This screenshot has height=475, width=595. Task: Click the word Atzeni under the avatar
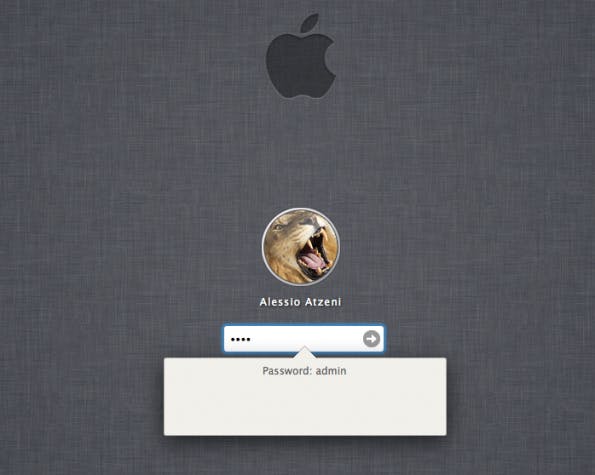pyautogui.click(x=324, y=302)
